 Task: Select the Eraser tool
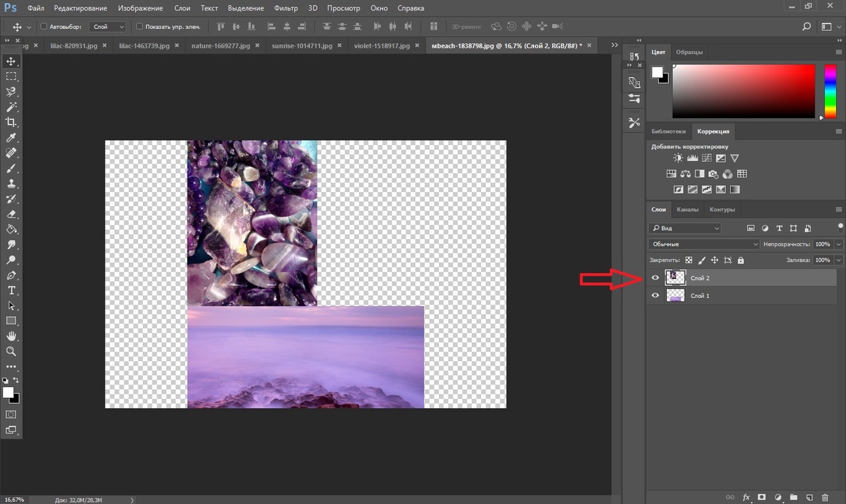11,214
